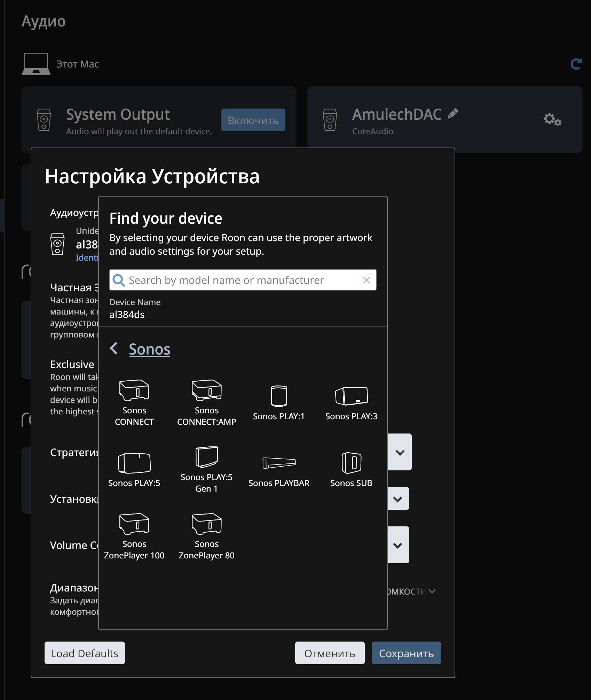Rename AmulechDAC with the pencil icon
This screenshot has width=591, height=700.
pyautogui.click(x=453, y=113)
